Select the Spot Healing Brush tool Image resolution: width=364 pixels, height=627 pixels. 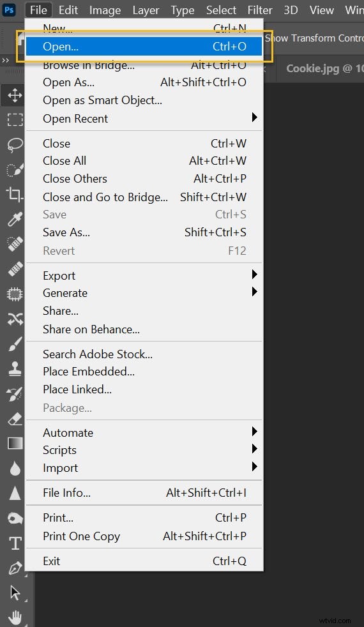[x=15, y=243]
